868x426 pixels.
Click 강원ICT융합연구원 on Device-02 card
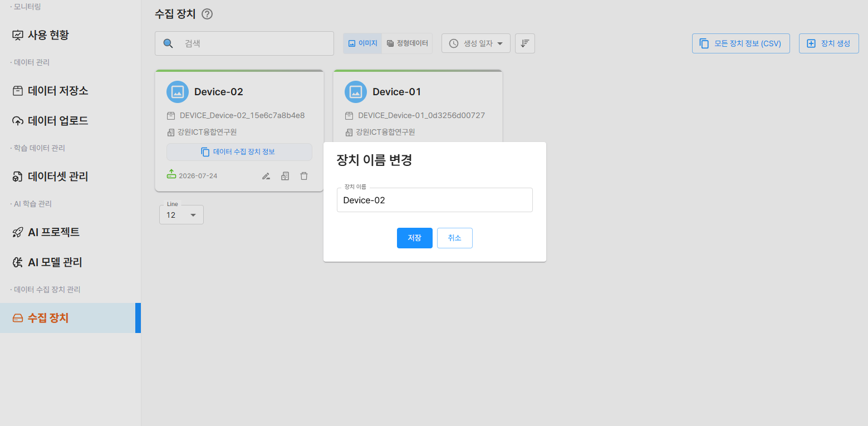(x=207, y=133)
